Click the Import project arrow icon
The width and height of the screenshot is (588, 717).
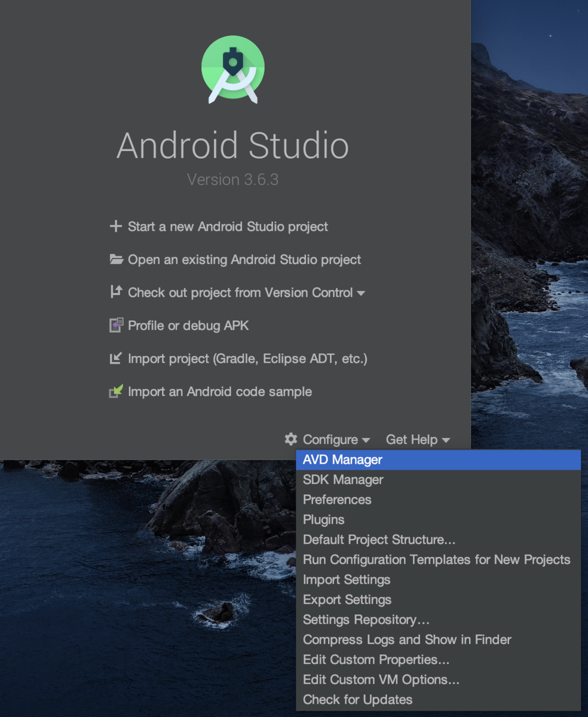tap(116, 358)
